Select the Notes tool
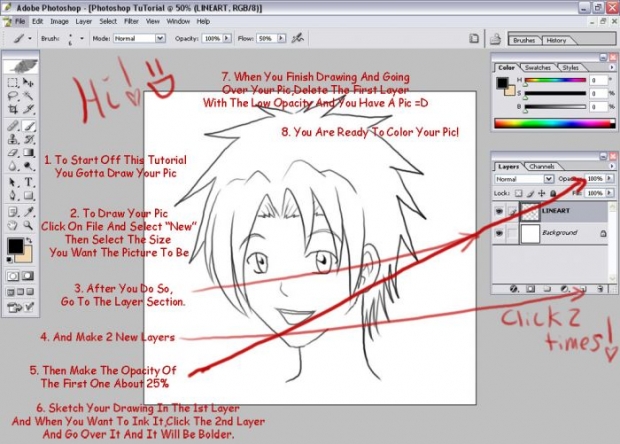The image size is (620, 444). [x=13, y=212]
